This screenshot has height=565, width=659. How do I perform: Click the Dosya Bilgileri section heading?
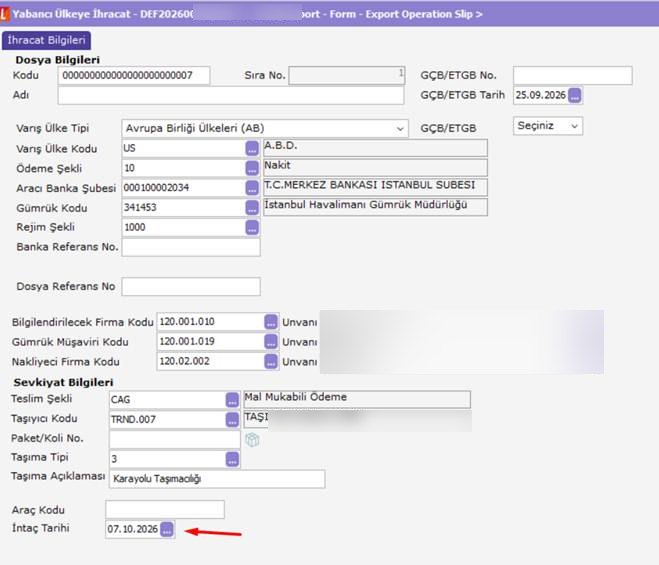[x=58, y=60]
